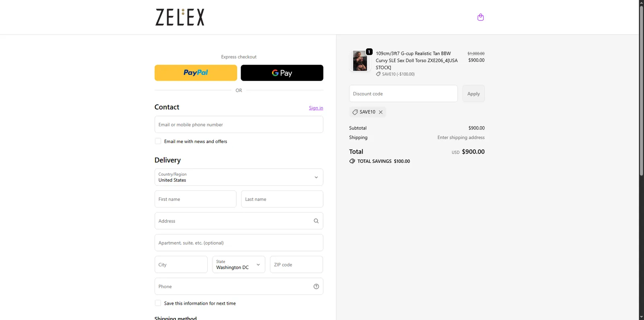Click the tag icon beside TOTAL SAVINGS
This screenshot has width=644, height=320.
(352, 161)
